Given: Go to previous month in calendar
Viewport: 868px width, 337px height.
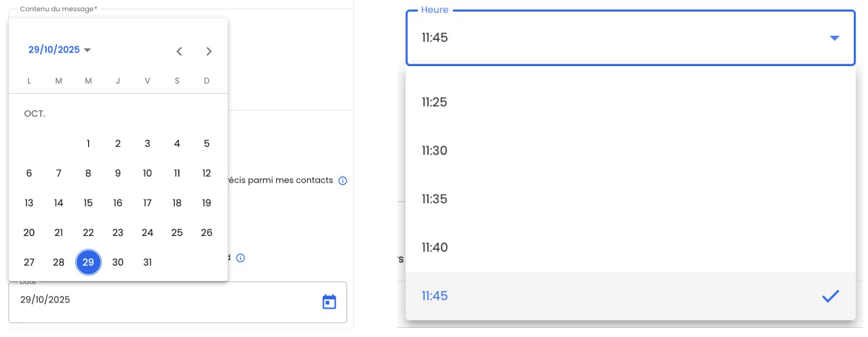Looking at the screenshot, I should pyautogui.click(x=179, y=52).
